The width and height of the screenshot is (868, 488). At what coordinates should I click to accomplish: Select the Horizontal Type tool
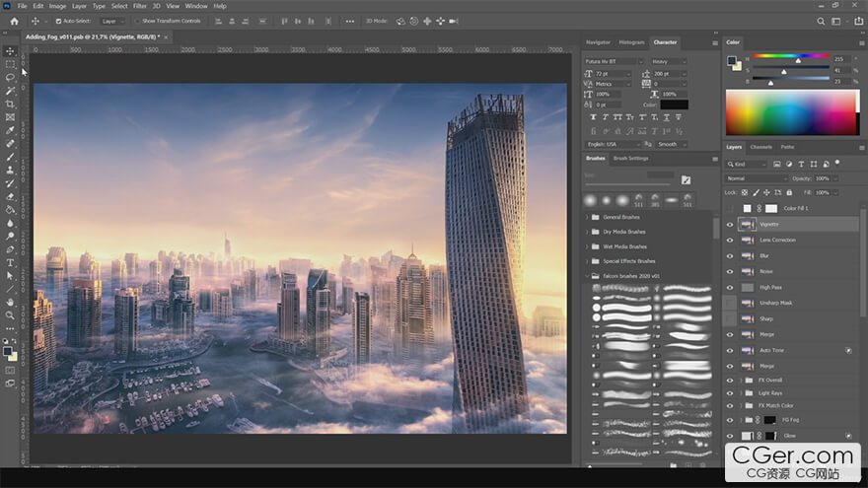pos(10,263)
